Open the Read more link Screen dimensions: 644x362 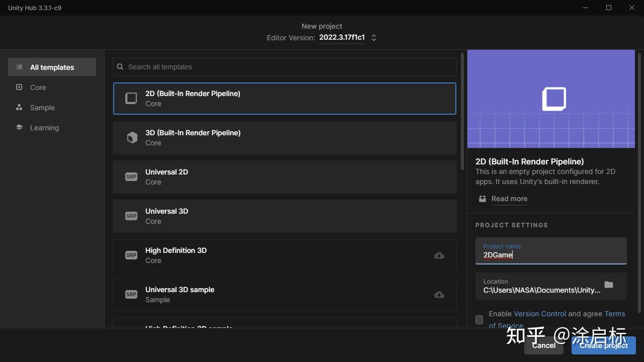509,199
